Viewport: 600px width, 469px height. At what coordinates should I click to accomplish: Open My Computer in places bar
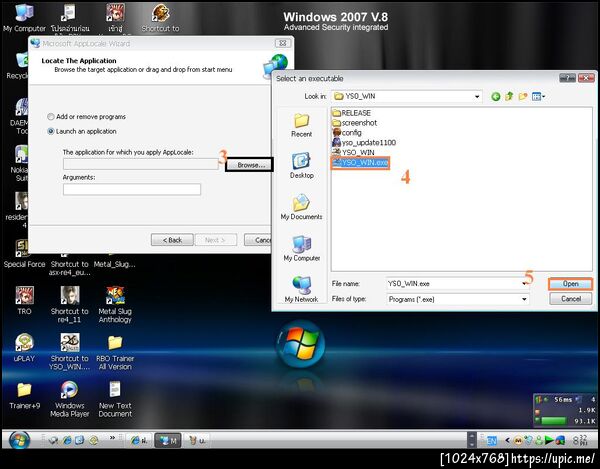301,248
